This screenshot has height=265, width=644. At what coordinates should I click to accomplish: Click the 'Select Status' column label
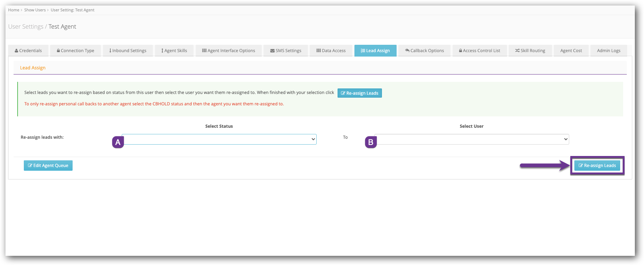(x=219, y=126)
